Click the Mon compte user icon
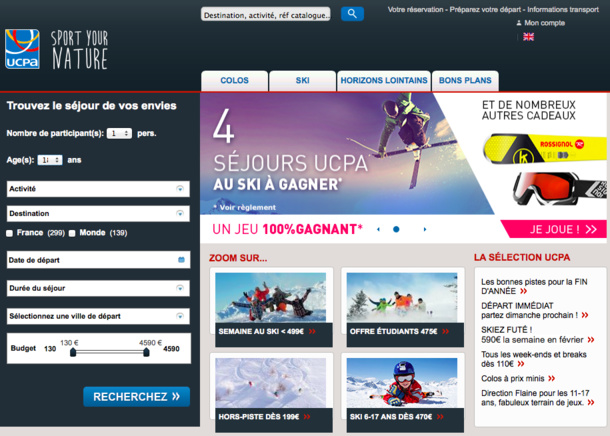610x436 pixels. click(519, 22)
